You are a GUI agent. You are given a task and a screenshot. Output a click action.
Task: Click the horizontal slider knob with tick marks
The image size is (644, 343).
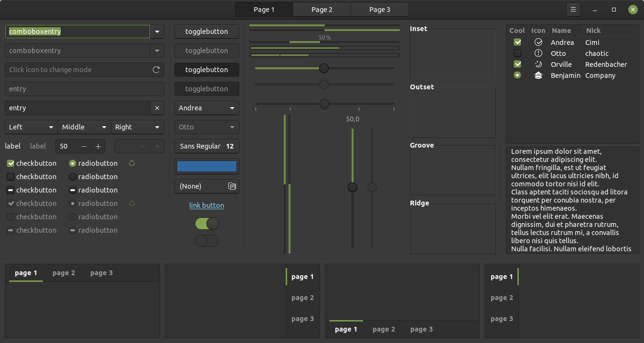324,104
